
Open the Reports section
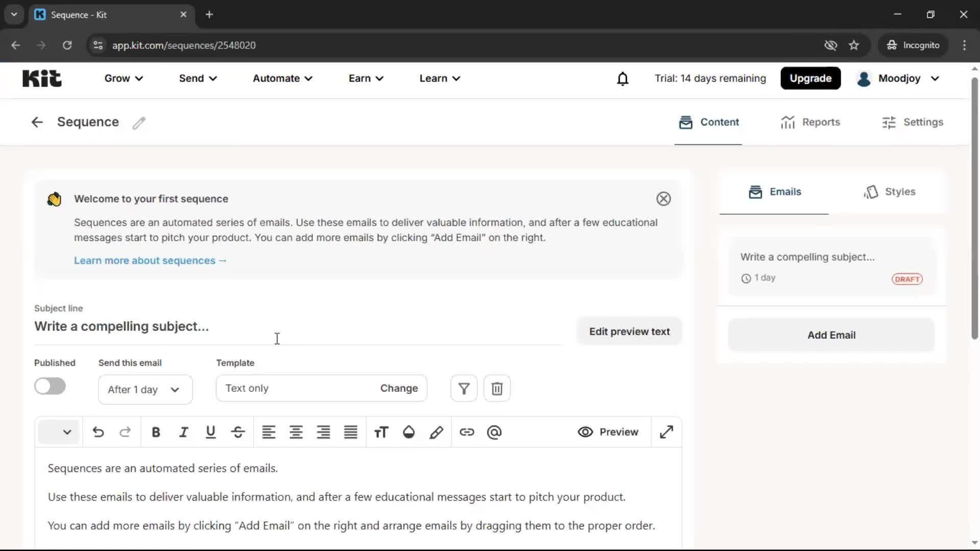click(x=810, y=122)
